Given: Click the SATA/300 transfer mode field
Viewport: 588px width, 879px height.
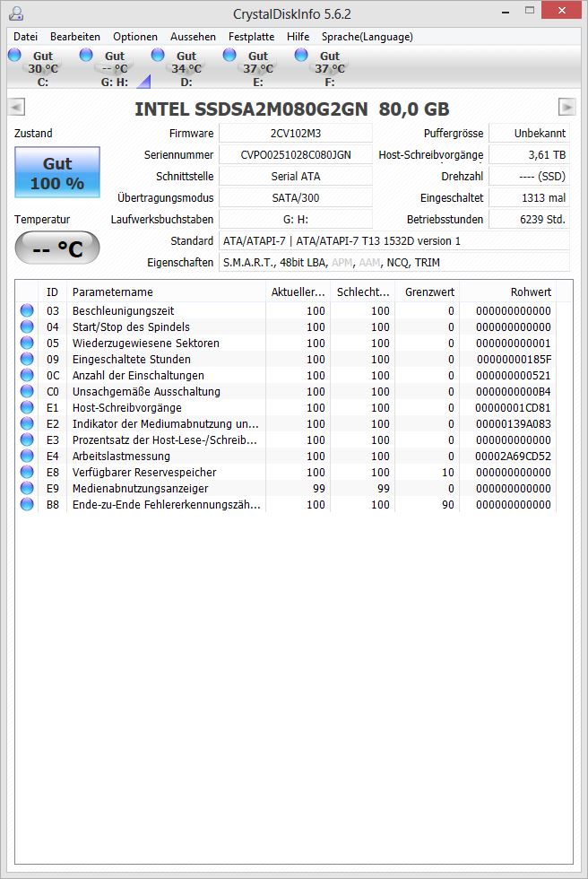Looking at the screenshot, I should click(296, 198).
